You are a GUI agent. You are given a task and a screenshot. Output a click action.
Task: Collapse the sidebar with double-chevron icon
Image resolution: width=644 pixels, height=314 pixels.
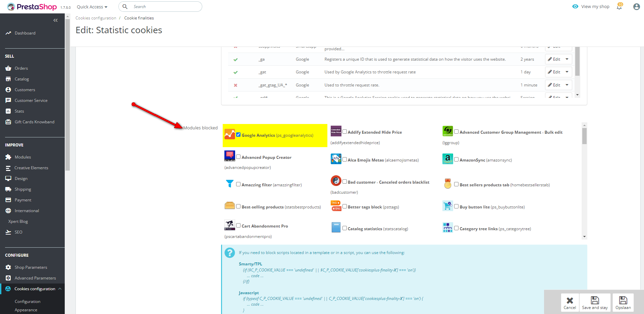coord(55,20)
